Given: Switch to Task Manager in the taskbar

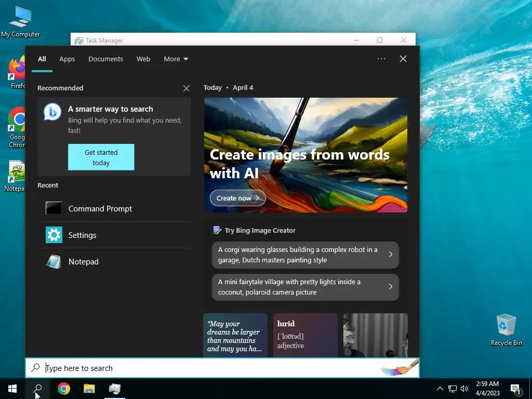Looking at the screenshot, I should pos(115,389).
